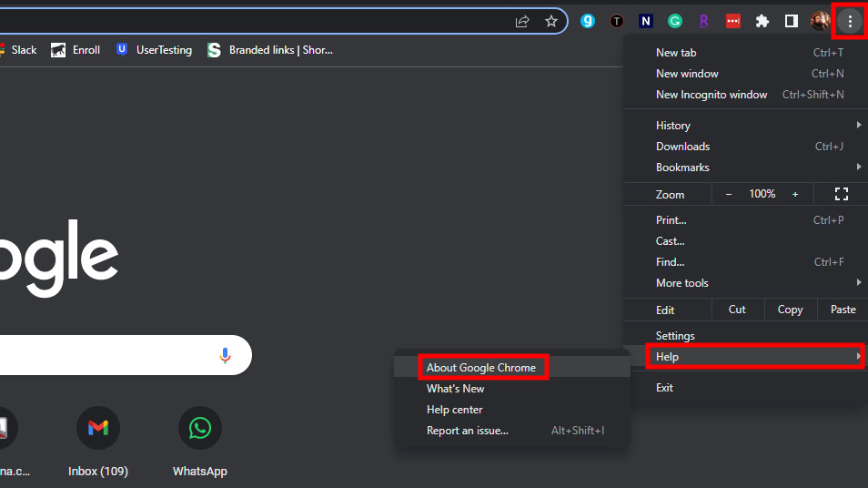Click the bookmark star icon
This screenshot has height=488, width=868.
(550, 21)
